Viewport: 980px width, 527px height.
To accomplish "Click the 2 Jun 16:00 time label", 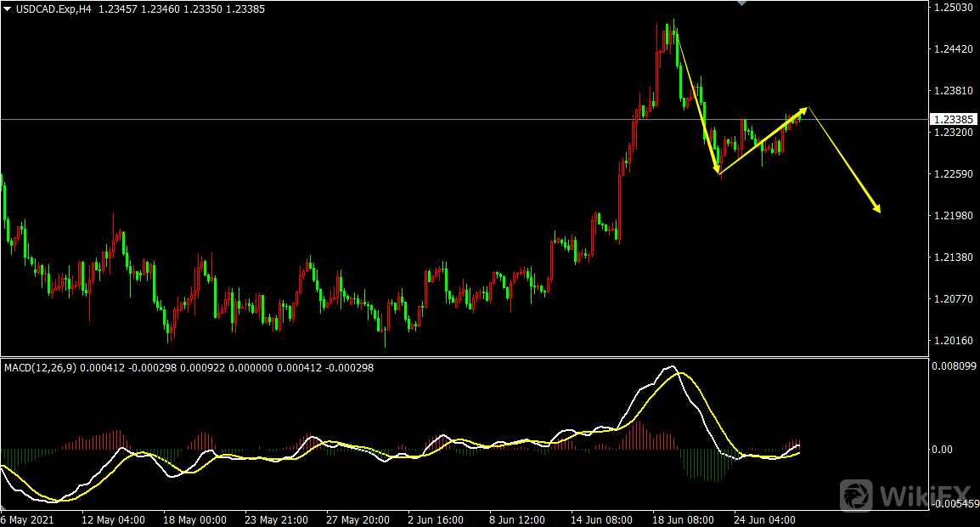I will [x=434, y=519].
